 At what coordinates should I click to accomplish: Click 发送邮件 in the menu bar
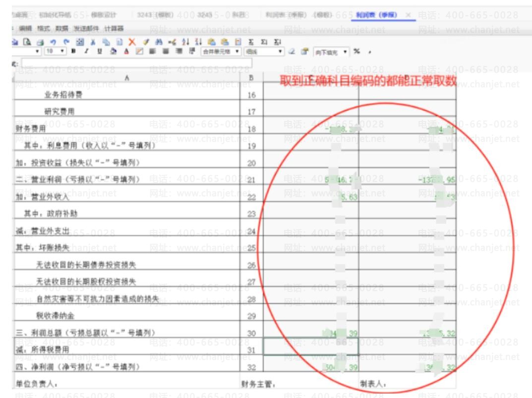(86, 29)
